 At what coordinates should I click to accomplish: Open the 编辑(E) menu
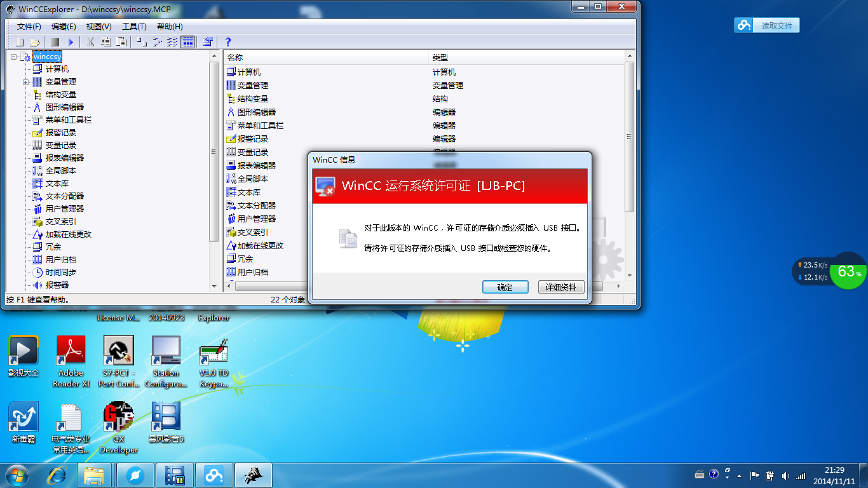coord(64,27)
